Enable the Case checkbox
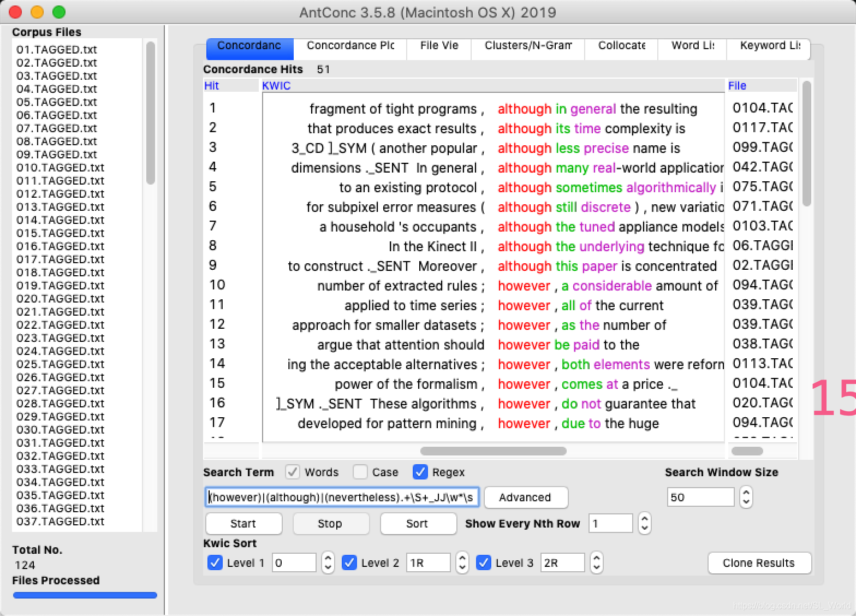Image resolution: width=856 pixels, height=616 pixels. pyautogui.click(x=360, y=472)
